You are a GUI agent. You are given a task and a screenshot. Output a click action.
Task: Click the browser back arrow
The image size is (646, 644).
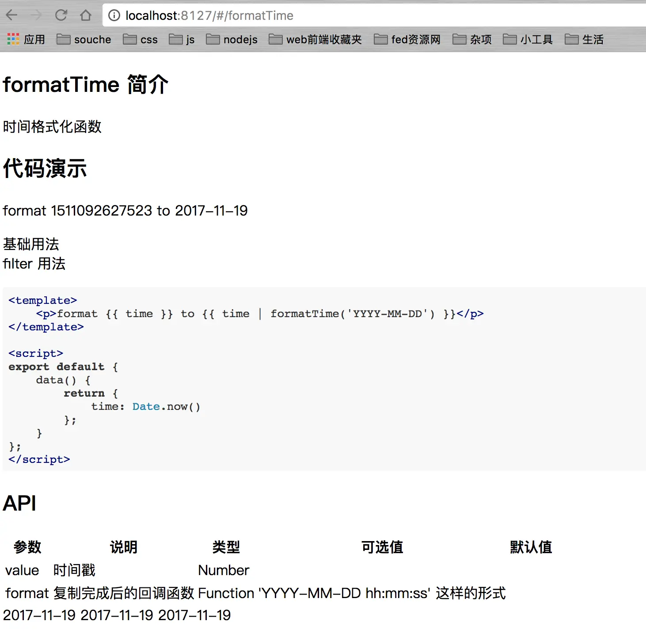(12, 15)
